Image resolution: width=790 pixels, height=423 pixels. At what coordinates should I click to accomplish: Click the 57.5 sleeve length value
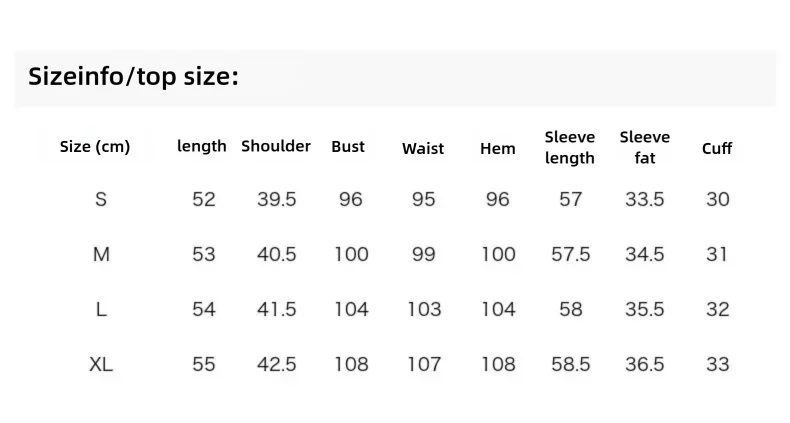tap(570, 254)
